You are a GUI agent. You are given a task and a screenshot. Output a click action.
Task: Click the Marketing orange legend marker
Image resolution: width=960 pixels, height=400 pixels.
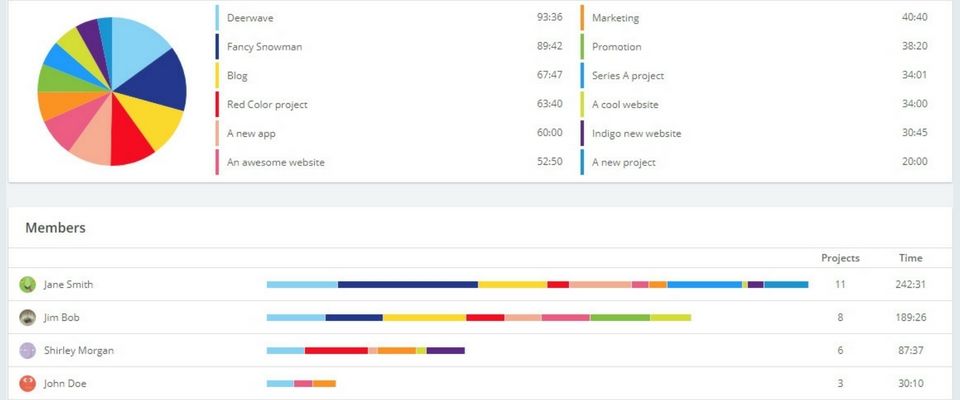[582, 18]
